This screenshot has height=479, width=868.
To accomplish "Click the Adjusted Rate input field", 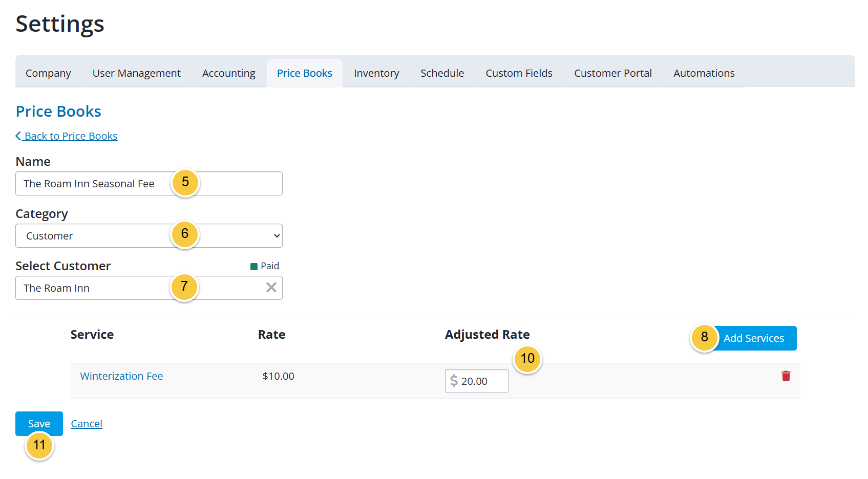I will tap(477, 381).
